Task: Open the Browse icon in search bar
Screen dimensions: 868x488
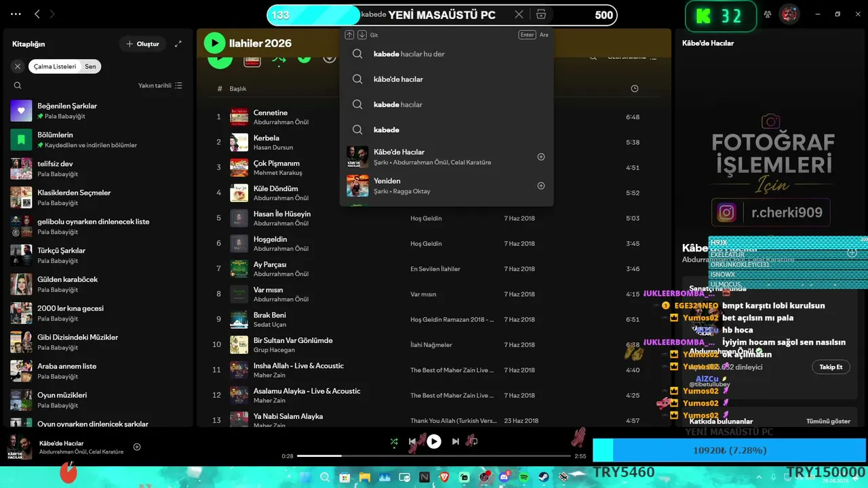Action: pyautogui.click(x=540, y=15)
